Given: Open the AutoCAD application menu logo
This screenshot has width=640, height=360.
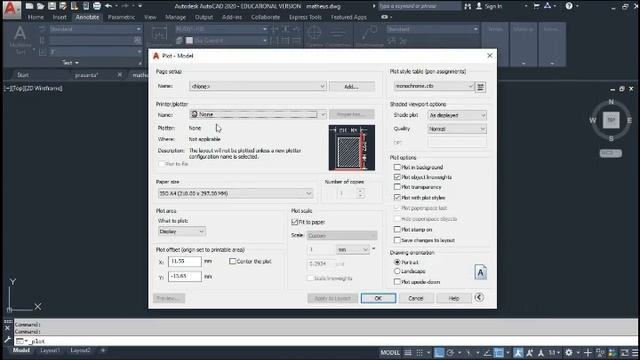Looking at the screenshot, I should 11,9.
